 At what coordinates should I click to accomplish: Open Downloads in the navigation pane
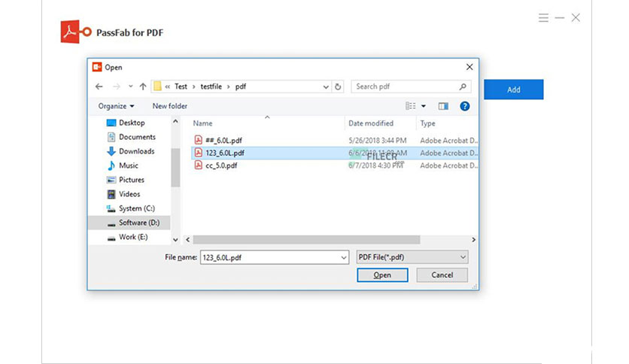click(131, 151)
